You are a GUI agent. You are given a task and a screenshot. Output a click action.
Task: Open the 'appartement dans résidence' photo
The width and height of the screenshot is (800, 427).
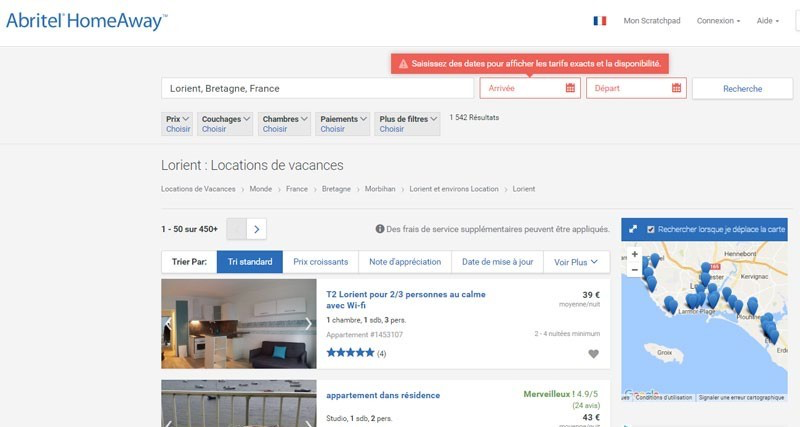(239, 403)
